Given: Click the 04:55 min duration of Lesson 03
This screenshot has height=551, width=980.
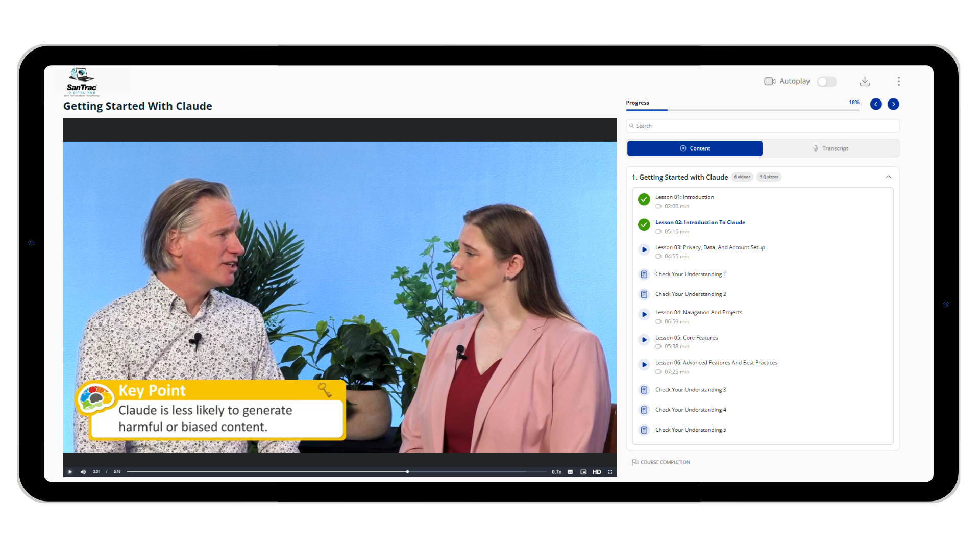Looking at the screenshot, I should click(677, 257).
